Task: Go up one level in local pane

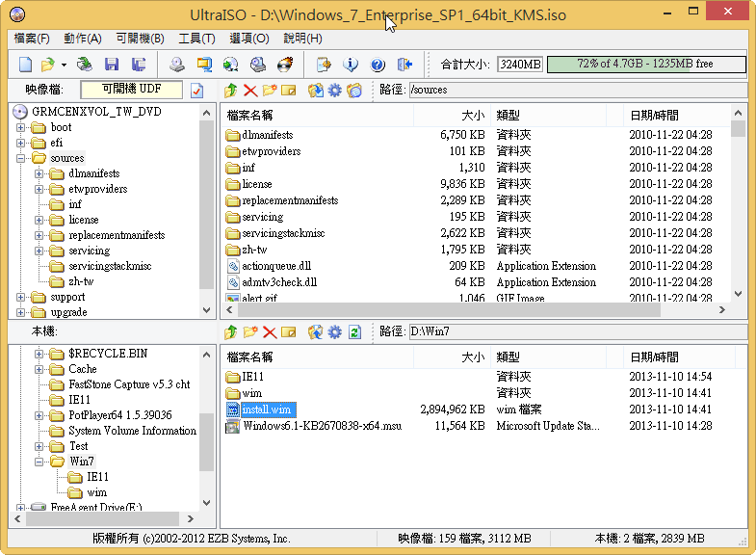Action: pyautogui.click(x=231, y=331)
